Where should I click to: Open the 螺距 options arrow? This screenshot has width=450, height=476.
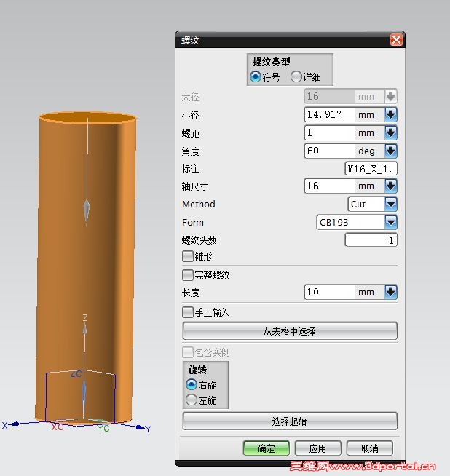390,132
